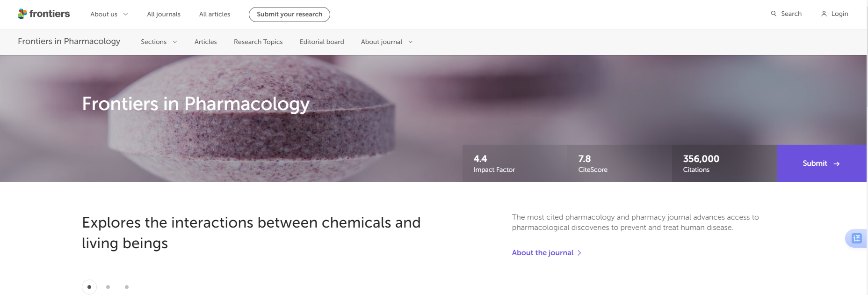Click the Login user icon
868x295 pixels.
(824, 14)
